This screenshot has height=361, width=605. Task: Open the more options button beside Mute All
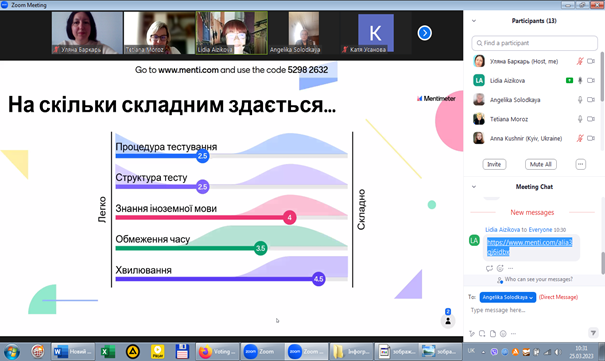580,164
